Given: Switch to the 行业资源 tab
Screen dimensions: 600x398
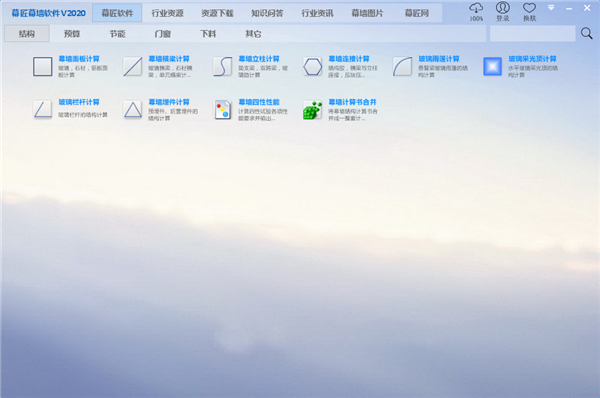Looking at the screenshot, I should click(x=168, y=13).
